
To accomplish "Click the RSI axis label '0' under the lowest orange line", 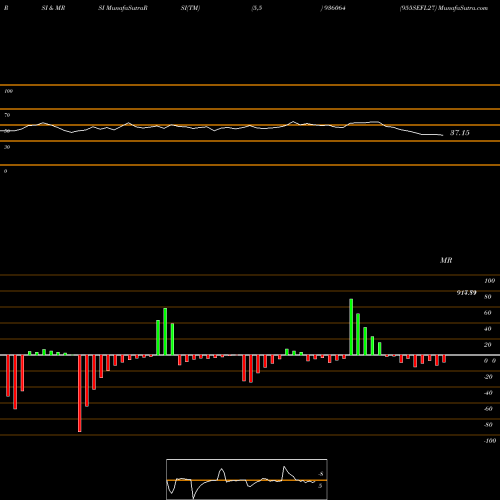I will click(5, 171).
